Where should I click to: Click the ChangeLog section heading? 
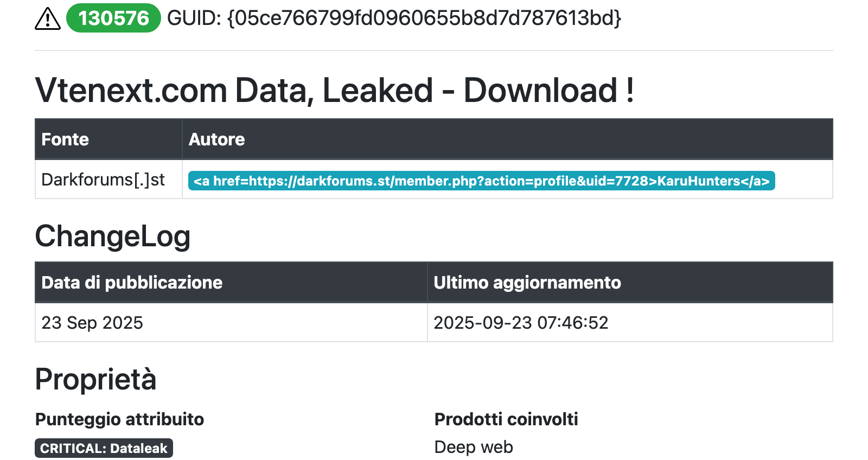(113, 237)
